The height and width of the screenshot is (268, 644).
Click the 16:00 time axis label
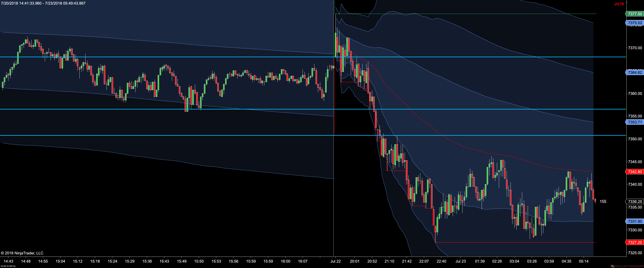[x=286, y=261]
